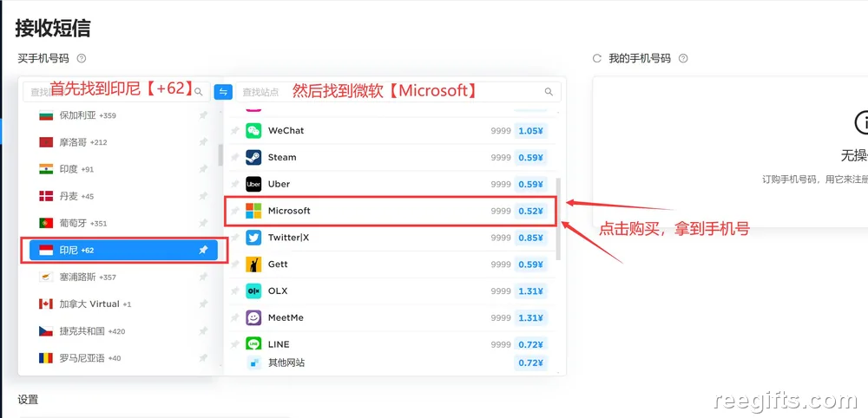Click the refresh icon before 我的手机号码
Image resolution: width=868 pixels, height=418 pixels.
(x=597, y=58)
